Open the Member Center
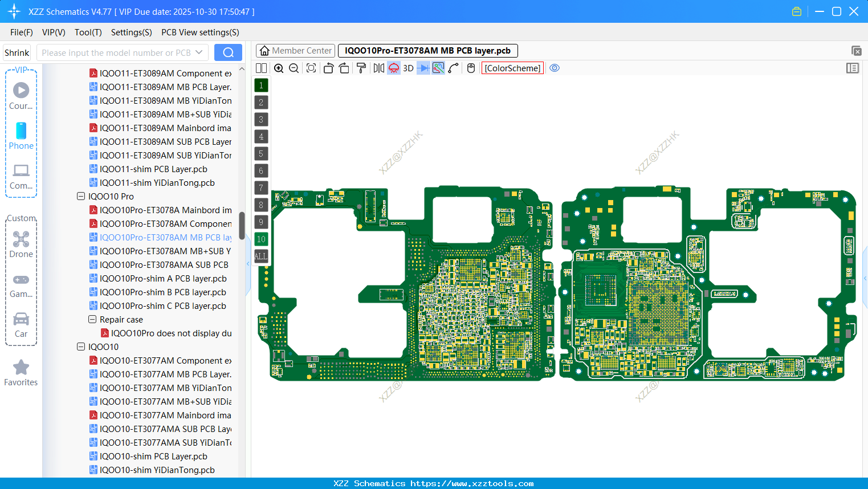The image size is (868, 489). click(x=295, y=50)
